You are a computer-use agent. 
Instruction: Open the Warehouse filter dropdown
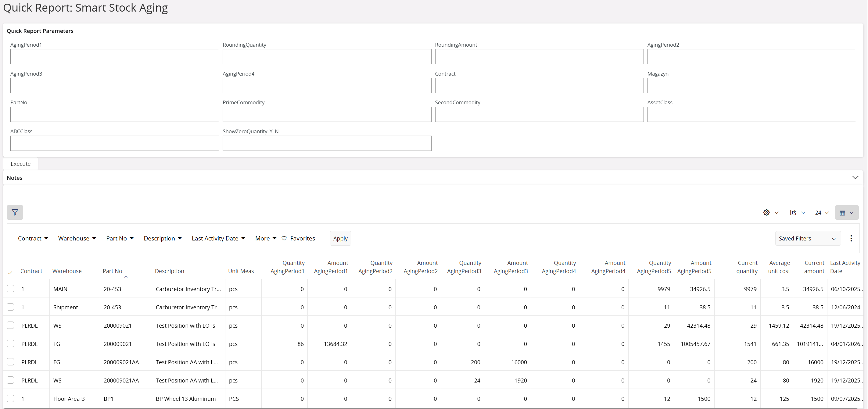pyautogui.click(x=77, y=238)
